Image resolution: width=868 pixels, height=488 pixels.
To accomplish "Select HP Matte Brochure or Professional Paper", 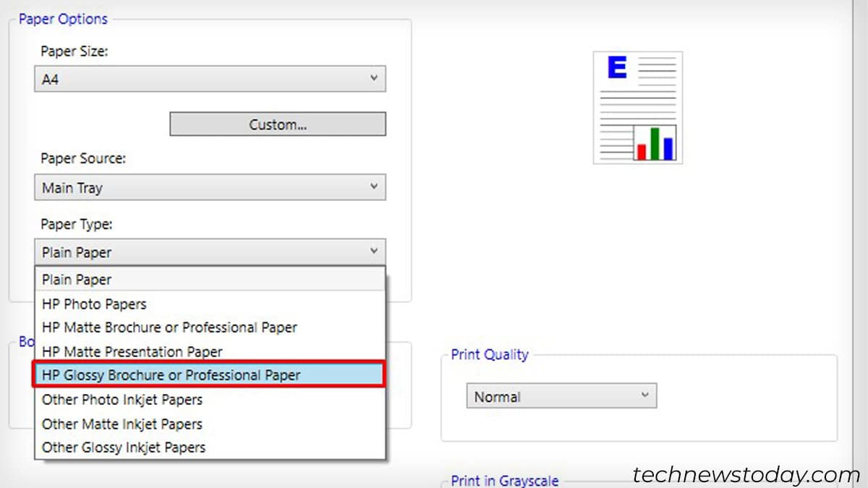I will pos(169,328).
